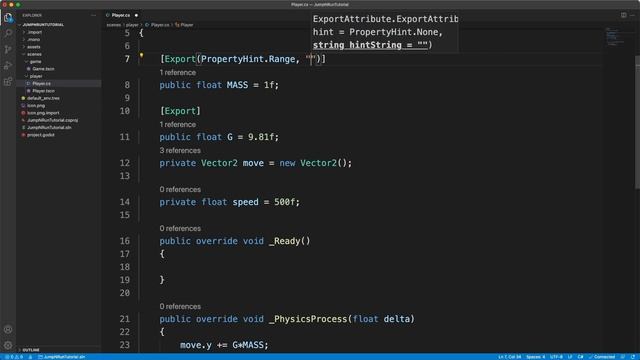The height and width of the screenshot is (360, 640).
Task: Click 'C#' language mode selector
Action: click(x=580, y=357)
